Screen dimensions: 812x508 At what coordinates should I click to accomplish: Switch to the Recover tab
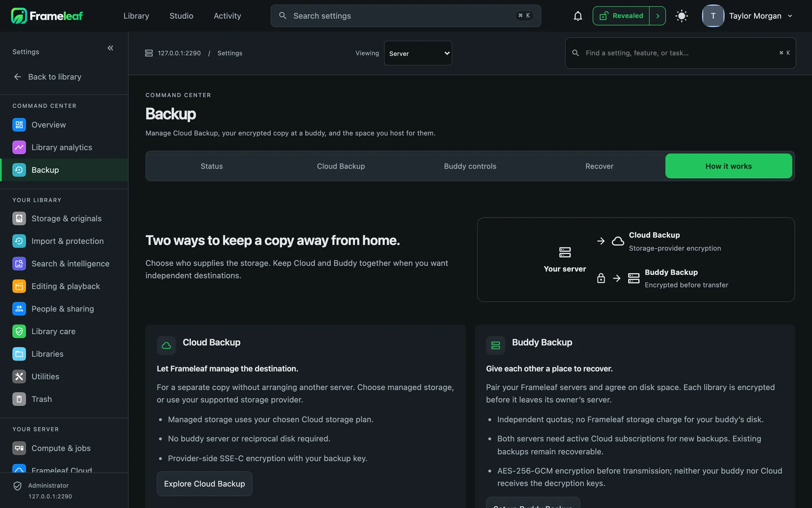point(599,166)
